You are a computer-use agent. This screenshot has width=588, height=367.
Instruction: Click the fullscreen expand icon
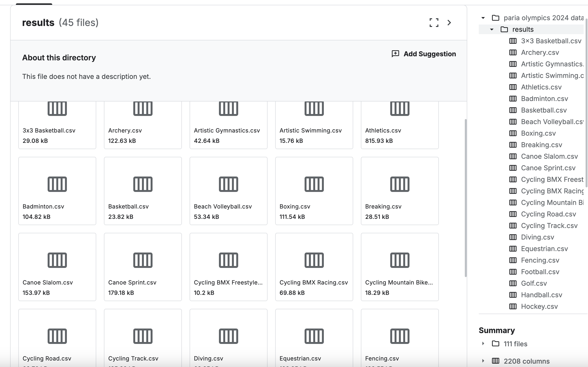(x=434, y=23)
